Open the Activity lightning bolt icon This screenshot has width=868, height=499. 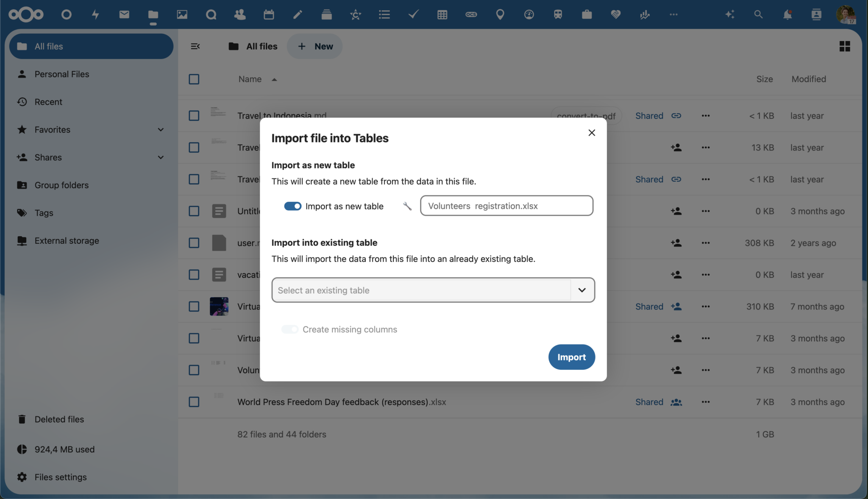click(x=95, y=14)
